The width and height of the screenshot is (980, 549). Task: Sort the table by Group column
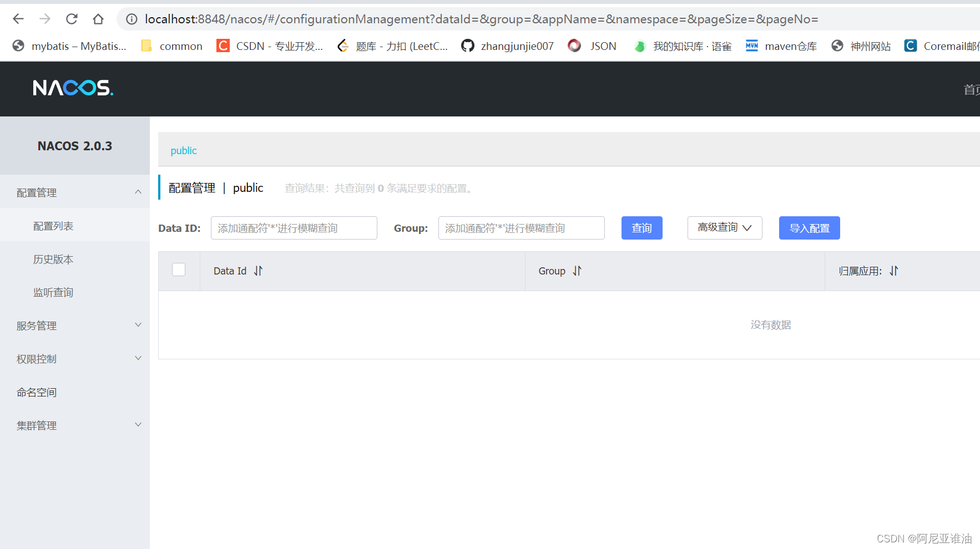(577, 271)
